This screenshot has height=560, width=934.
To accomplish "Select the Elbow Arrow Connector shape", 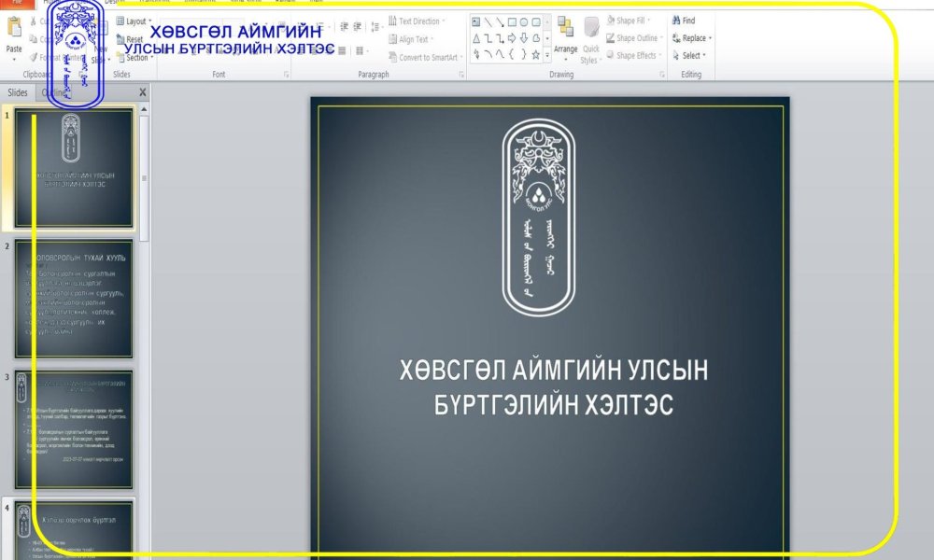I will (500, 38).
